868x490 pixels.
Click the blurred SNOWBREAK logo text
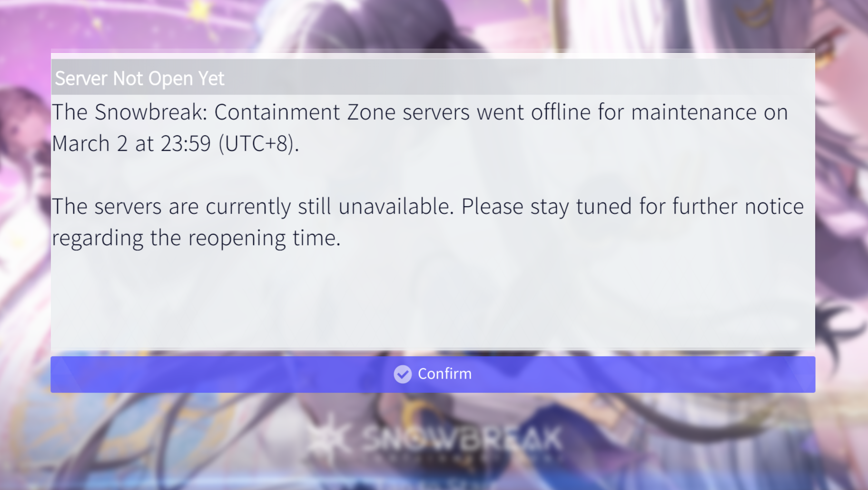tap(462, 439)
